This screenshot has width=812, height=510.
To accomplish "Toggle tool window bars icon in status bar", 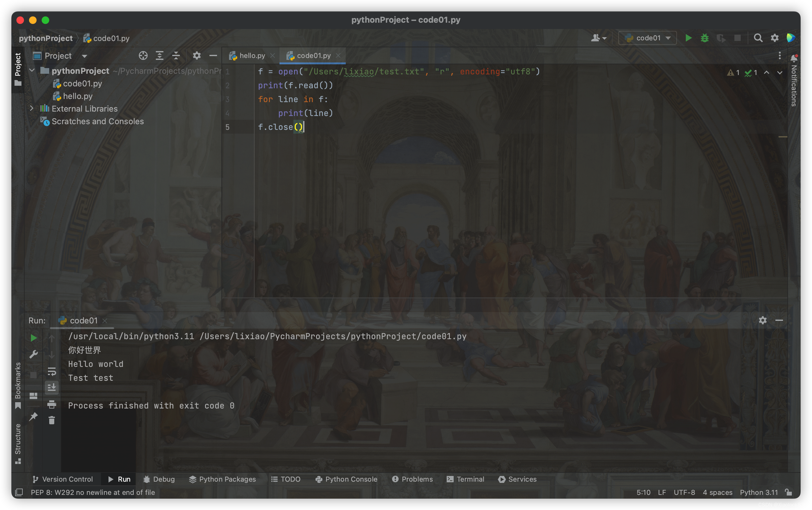I will pos(19,492).
